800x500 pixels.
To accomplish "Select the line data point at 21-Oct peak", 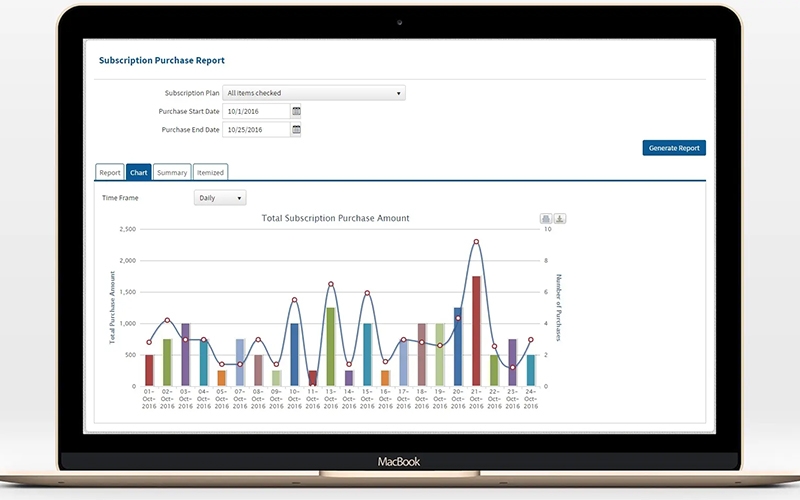I will coord(476,242).
